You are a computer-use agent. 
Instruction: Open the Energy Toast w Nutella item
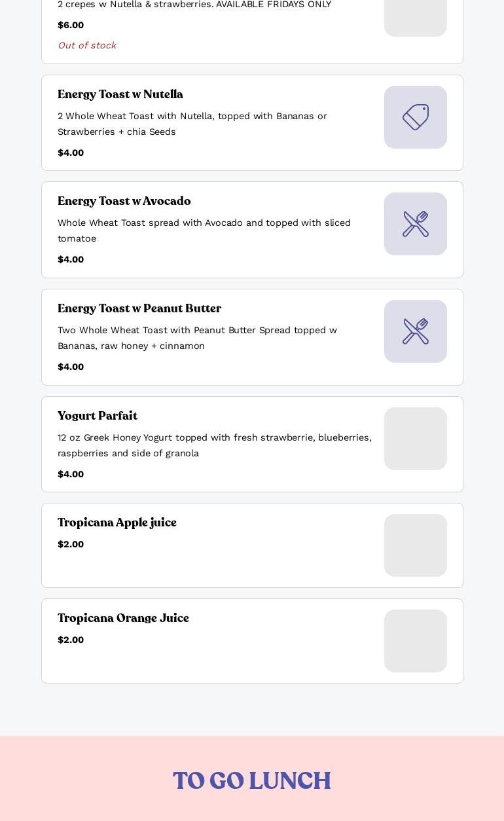point(120,95)
